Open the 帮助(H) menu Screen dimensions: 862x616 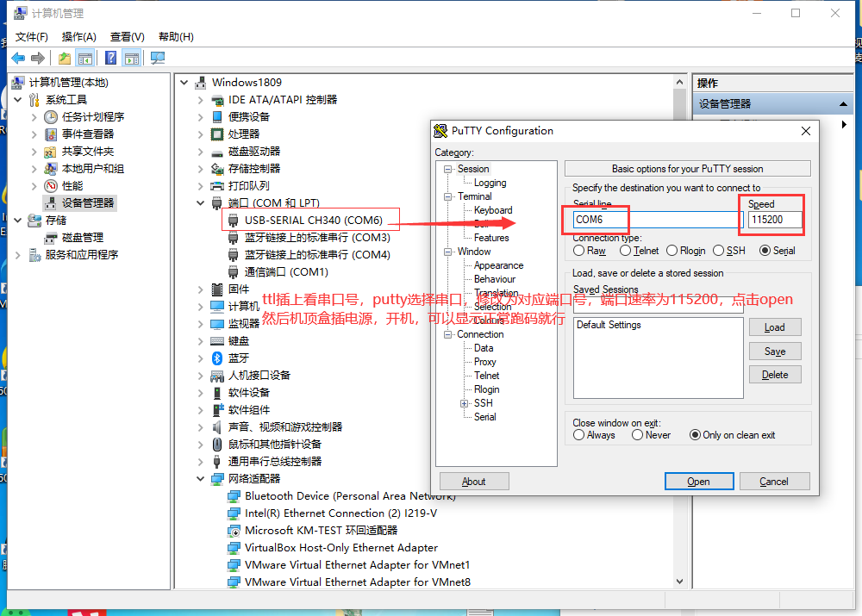click(x=176, y=37)
